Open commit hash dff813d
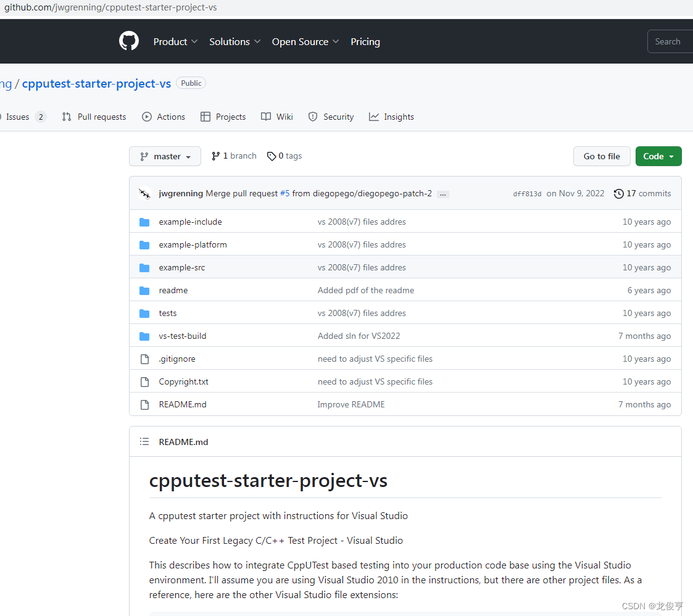 pyautogui.click(x=527, y=194)
